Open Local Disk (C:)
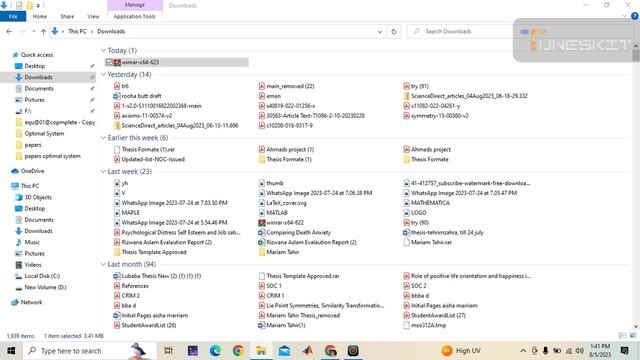 point(42,276)
